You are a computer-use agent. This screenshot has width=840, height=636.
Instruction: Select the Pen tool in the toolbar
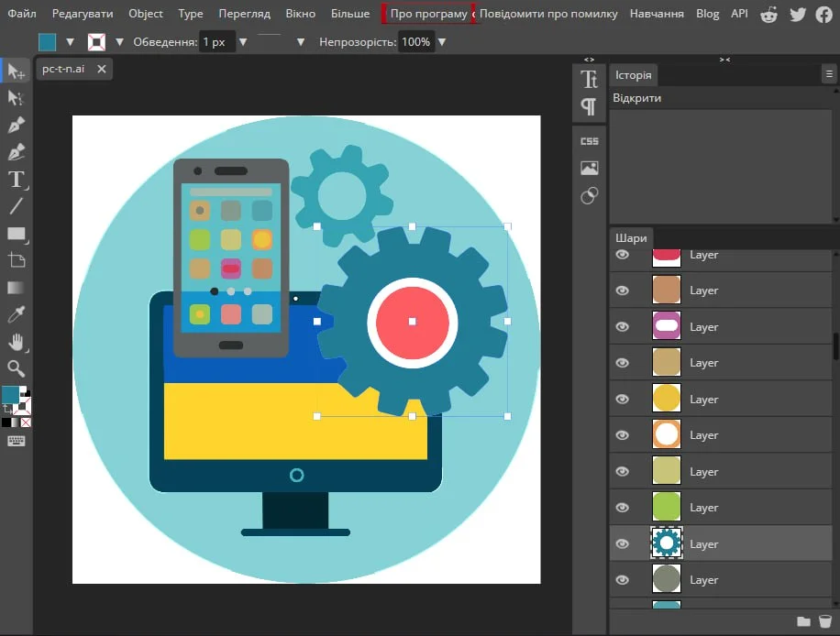16,126
